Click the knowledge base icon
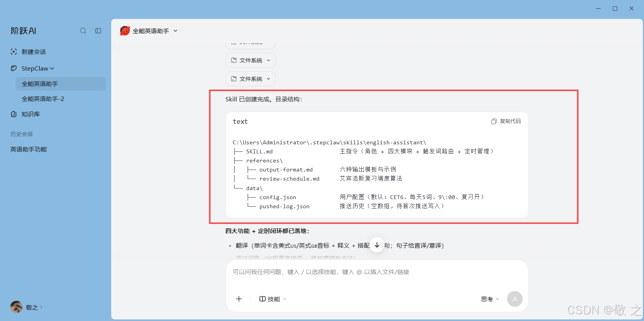644x321 pixels. [14, 114]
